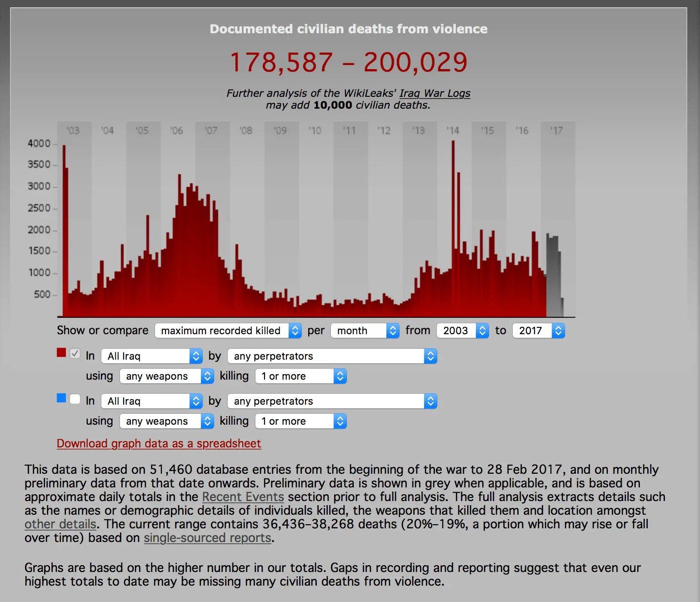This screenshot has width=700, height=602.
Task: Enable the blue comparison series checkbox
Action: 75,398
